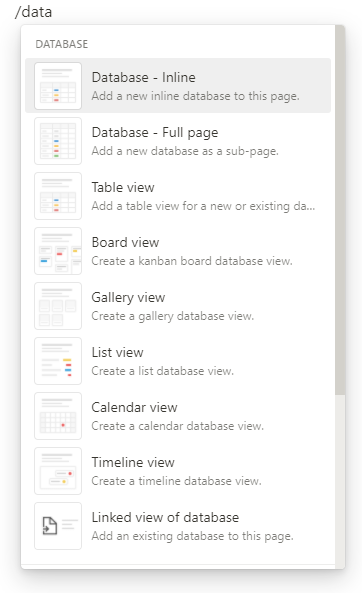Click 'Create a list database view.'
Screen dimensions: 362x593
[163, 371]
